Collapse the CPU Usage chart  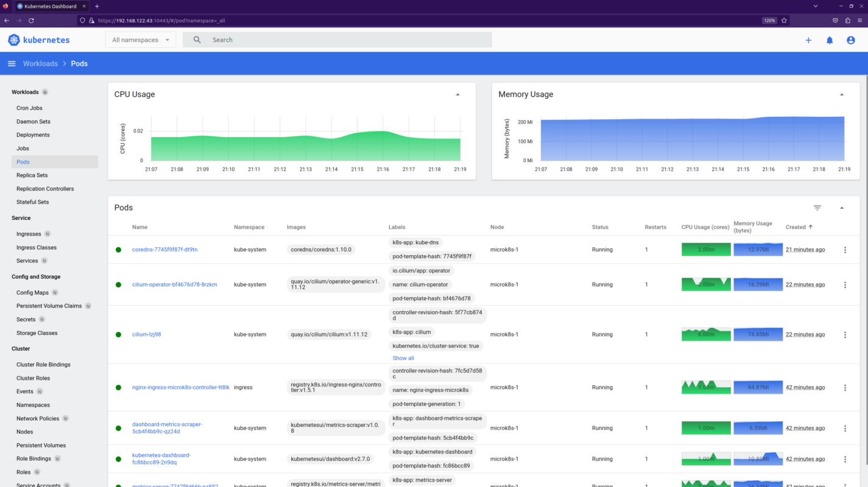[458, 94]
